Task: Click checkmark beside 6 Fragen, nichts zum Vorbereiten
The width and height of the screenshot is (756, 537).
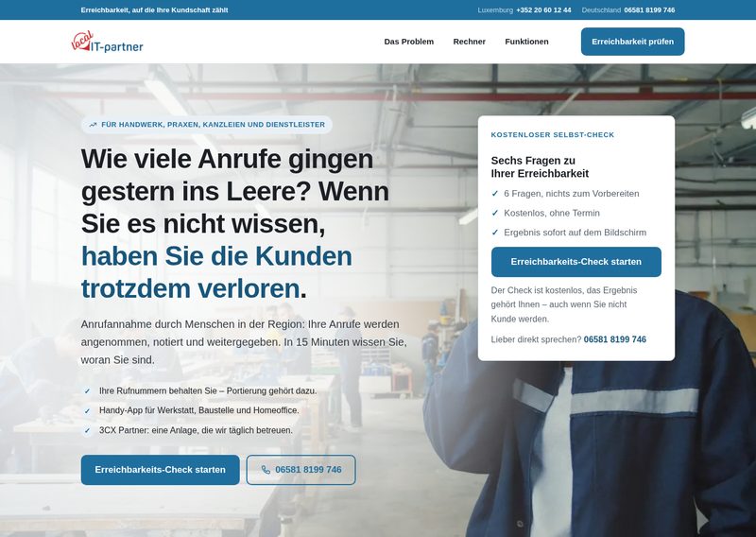Action: pyautogui.click(x=494, y=194)
